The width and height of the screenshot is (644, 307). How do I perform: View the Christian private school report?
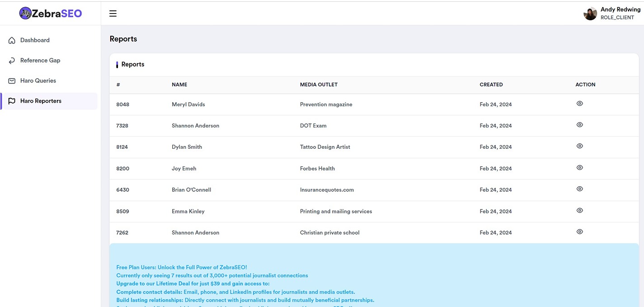(579, 231)
